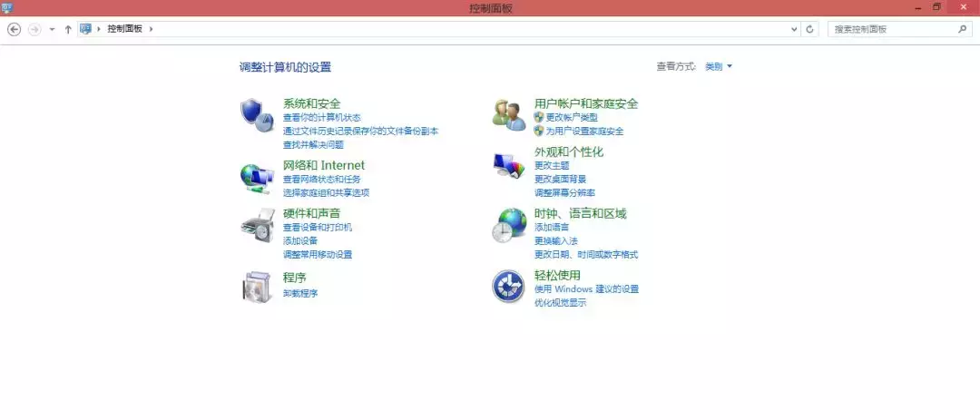The height and width of the screenshot is (420, 980).
Task: Click the search magnifier icon
Action: [x=963, y=29]
